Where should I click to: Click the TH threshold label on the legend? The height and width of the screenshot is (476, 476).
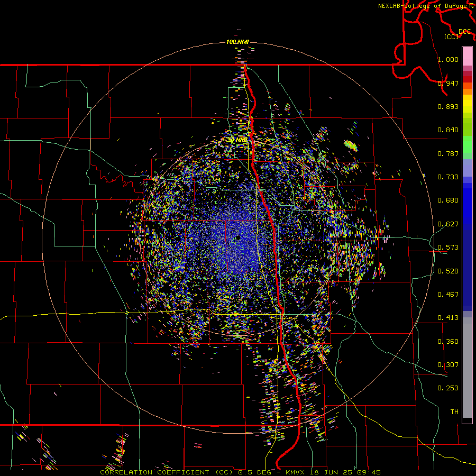(x=454, y=411)
